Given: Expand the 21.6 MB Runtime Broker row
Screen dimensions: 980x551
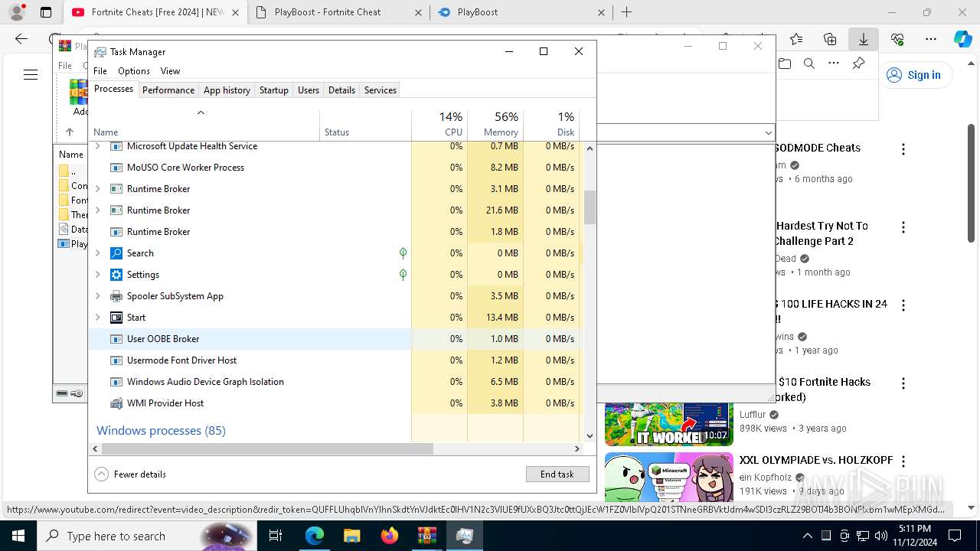Looking at the screenshot, I should coord(97,210).
